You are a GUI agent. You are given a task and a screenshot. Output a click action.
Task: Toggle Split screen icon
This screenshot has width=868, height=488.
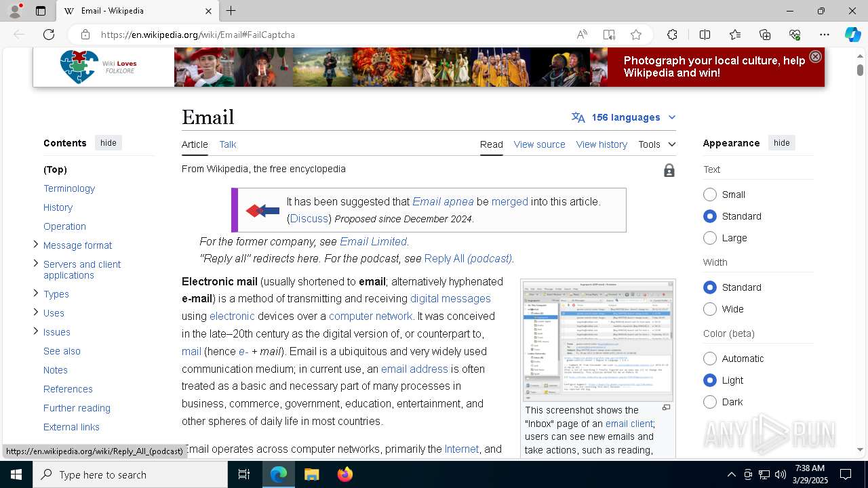[x=705, y=35]
